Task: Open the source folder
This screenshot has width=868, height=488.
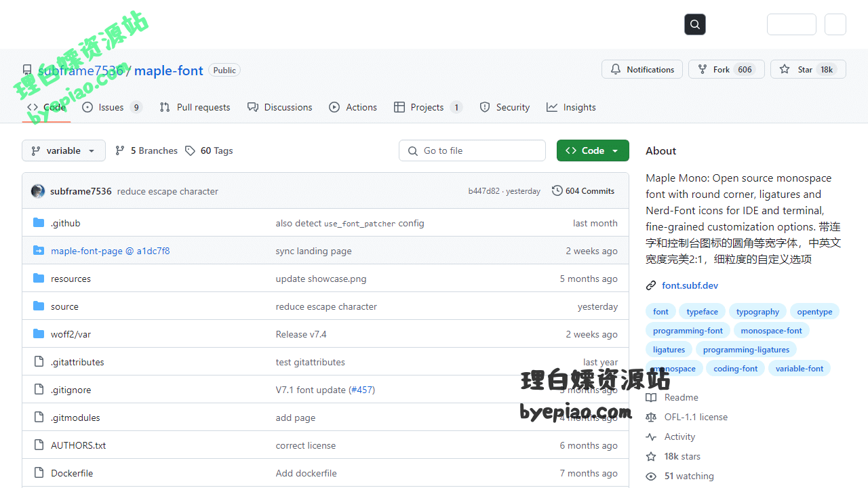Action: pos(64,306)
